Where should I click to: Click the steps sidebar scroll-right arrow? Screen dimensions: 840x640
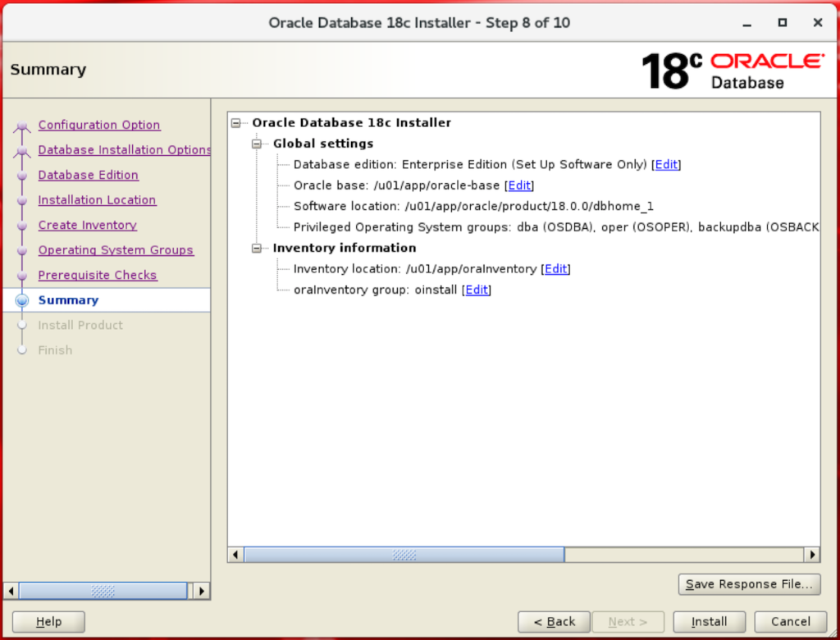tap(202, 592)
